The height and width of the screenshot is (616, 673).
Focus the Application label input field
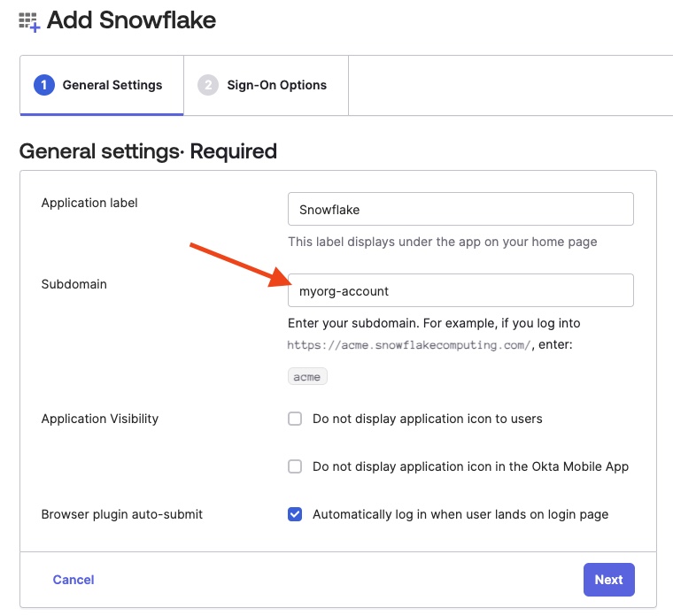click(460, 209)
